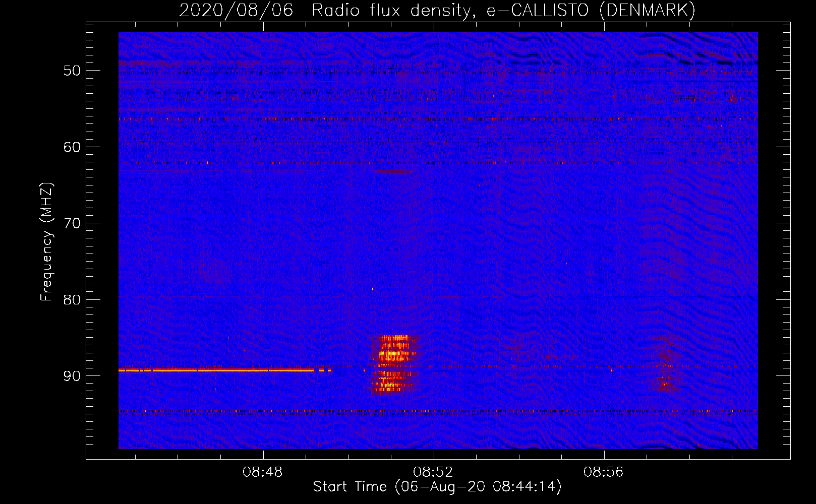Select the 60 MHz frequency tick label
816x504 pixels.
(x=72, y=147)
